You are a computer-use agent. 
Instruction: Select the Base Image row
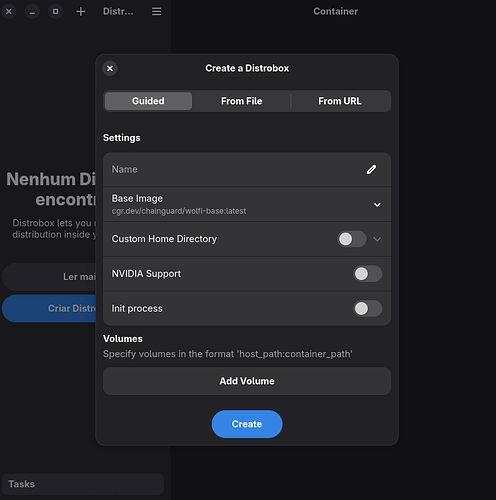[247, 204]
